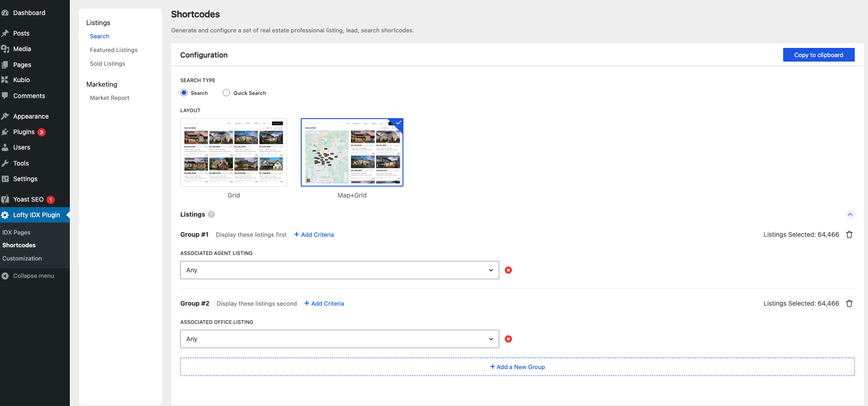Click the Collapse menu icon
This screenshot has height=406, width=868.
(5, 276)
